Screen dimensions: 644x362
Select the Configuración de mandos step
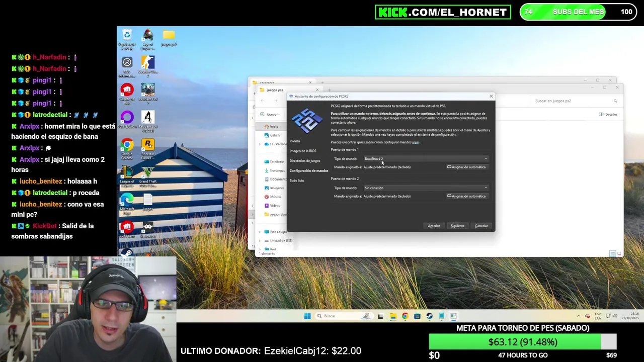click(x=309, y=171)
